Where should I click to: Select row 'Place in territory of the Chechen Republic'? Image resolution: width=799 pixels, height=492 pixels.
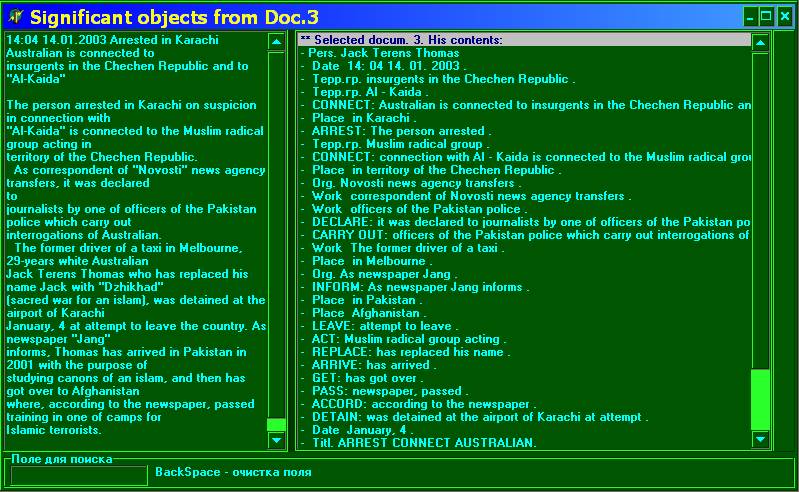coord(524,170)
